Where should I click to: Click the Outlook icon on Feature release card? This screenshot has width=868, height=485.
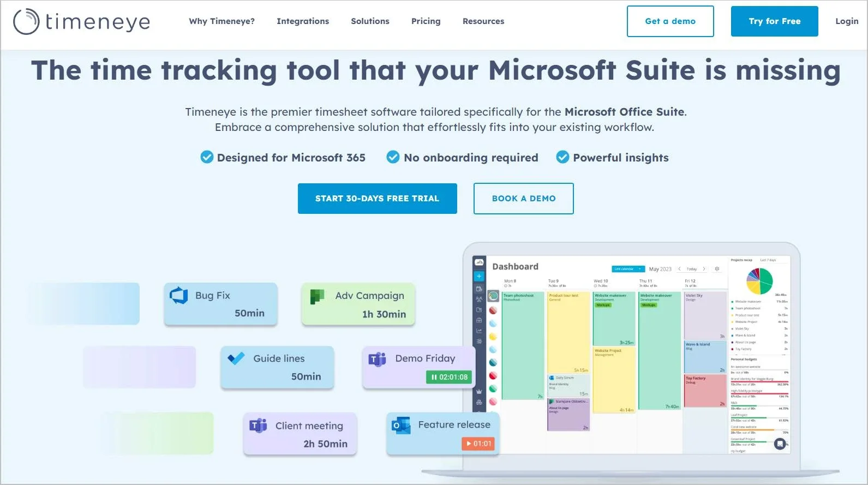[401, 425]
